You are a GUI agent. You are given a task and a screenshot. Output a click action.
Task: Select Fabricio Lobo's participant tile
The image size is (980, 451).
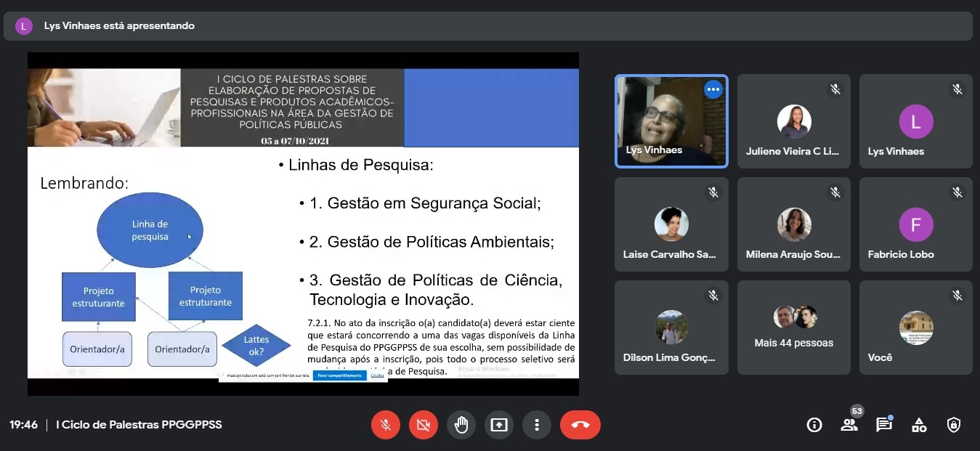coord(915,224)
